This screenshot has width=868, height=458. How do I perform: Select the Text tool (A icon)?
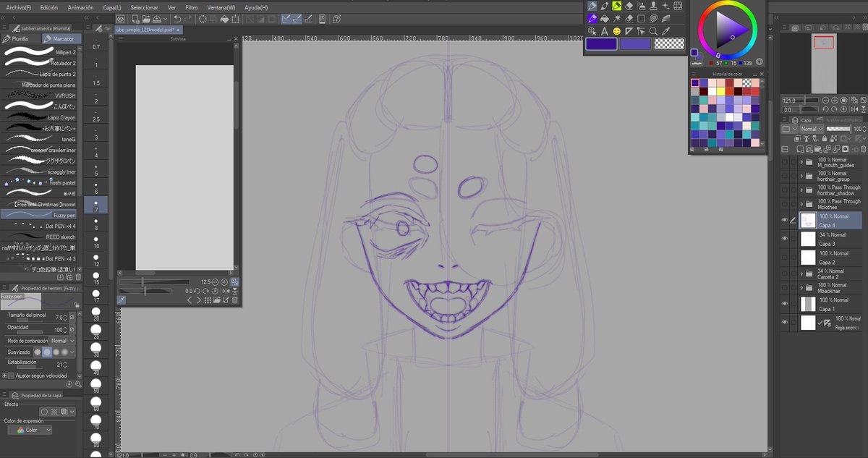point(605,31)
